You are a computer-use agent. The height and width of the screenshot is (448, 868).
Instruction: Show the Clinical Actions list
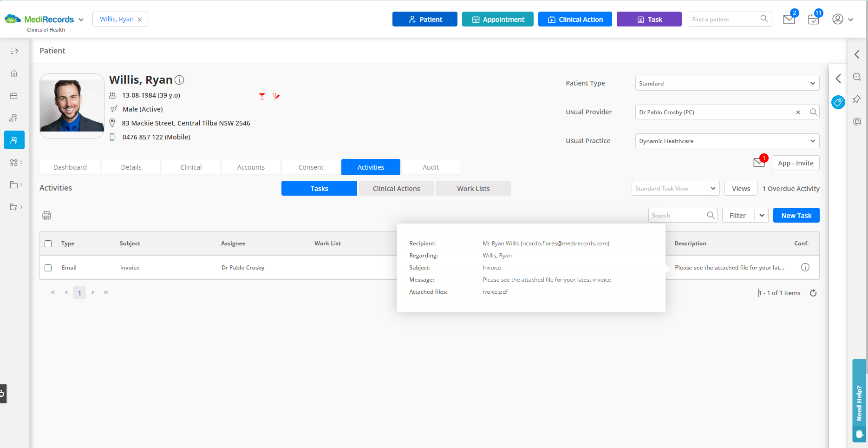pyautogui.click(x=397, y=188)
